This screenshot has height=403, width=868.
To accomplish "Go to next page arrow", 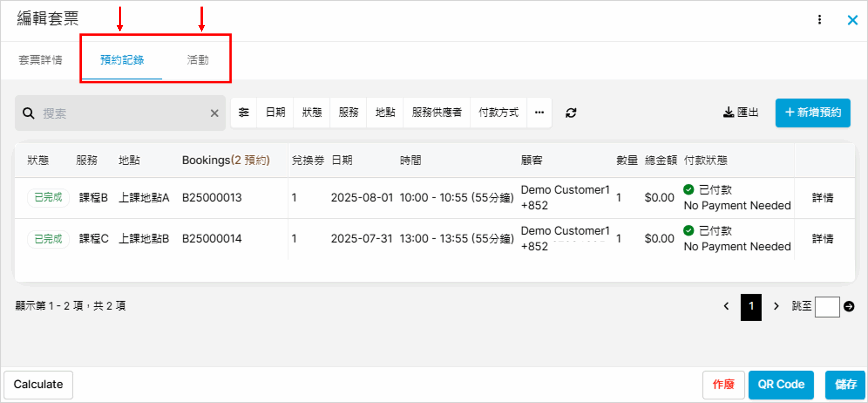I will click(776, 306).
